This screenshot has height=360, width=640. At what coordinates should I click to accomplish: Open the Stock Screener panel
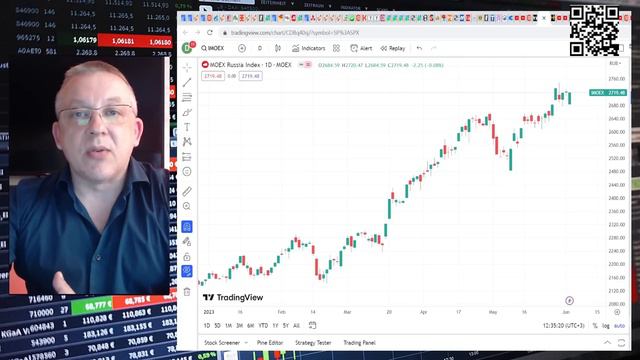click(x=222, y=343)
